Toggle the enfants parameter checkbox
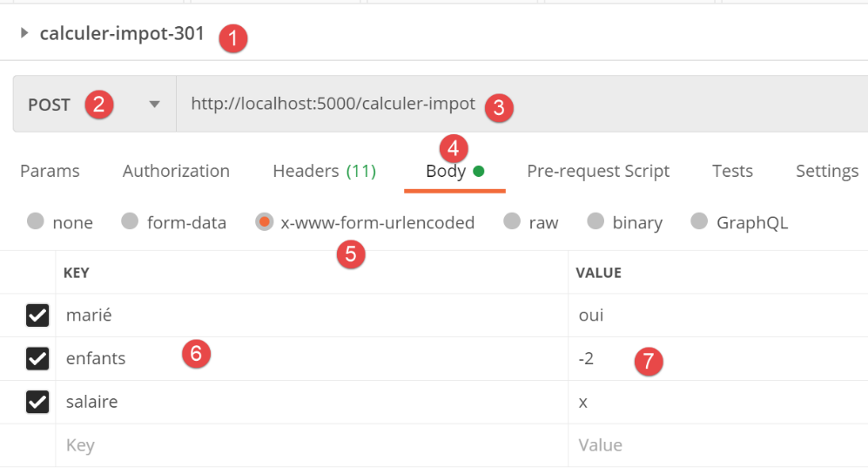This screenshot has width=868, height=468. point(37,358)
